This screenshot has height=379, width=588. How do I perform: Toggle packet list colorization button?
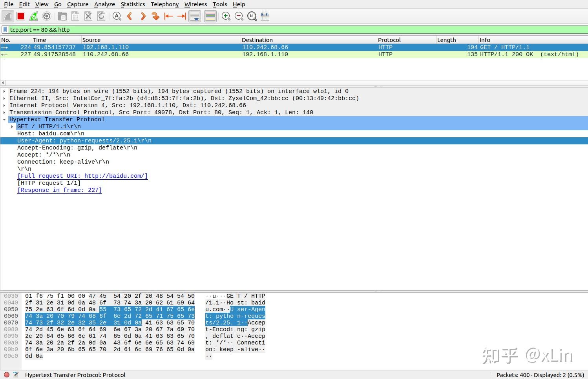210,16
